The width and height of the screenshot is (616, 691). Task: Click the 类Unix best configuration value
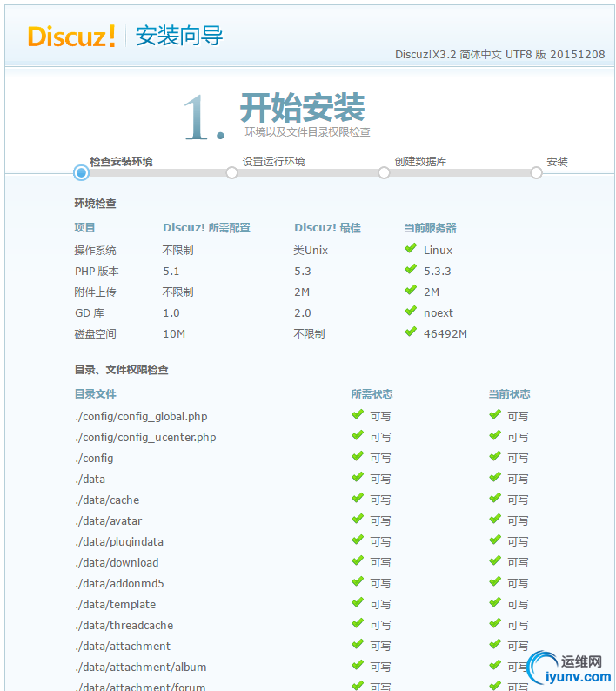tap(311, 251)
